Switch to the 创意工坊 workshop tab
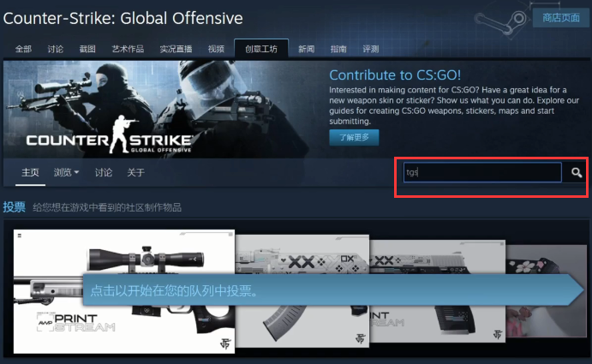592x364 pixels. pos(261,49)
